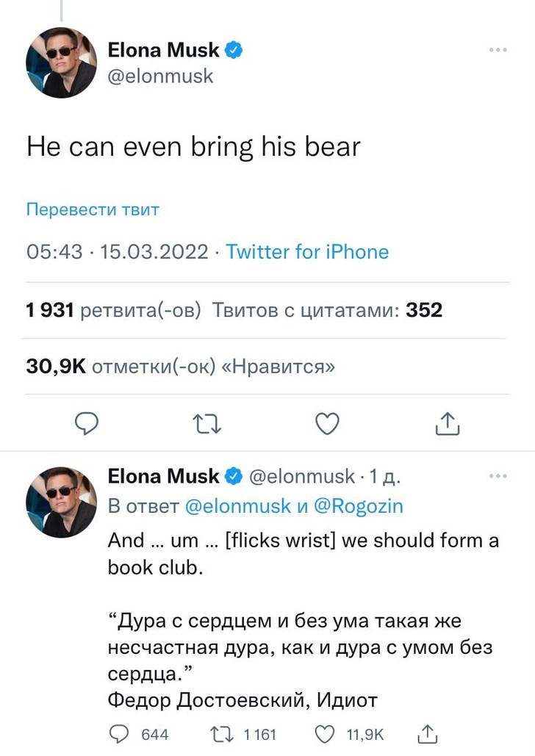Image resolution: width=535 pixels, height=756 pixels.
Task: Click reply icon under main tweet
Action: point(88,423)
